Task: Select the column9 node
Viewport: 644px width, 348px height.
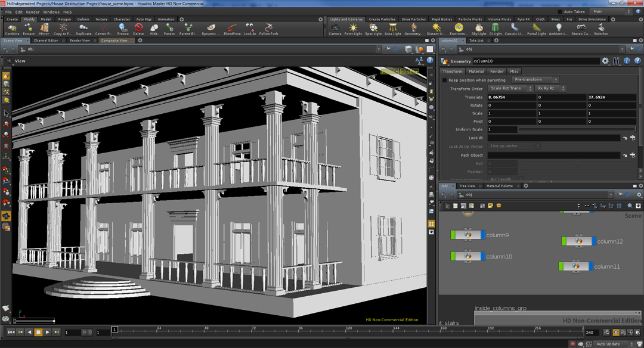Action: point(468,235)
